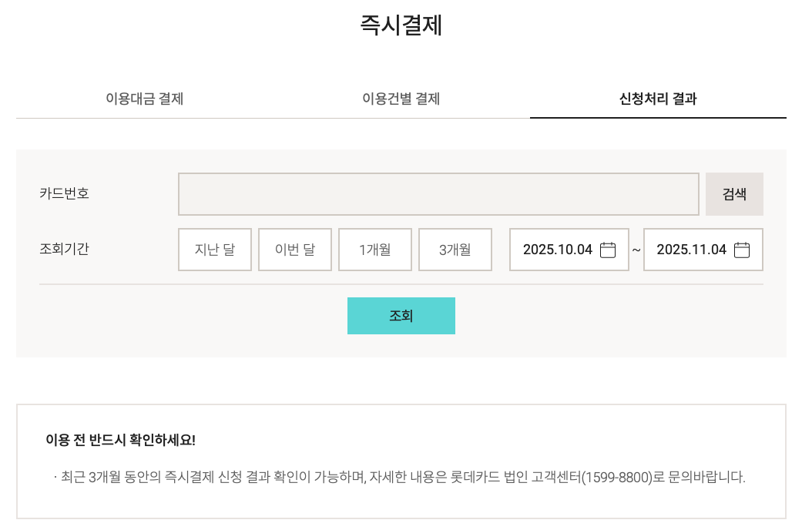Select the 이번 달 period option
The width and height of the screenshot is (812, 530).
coord(295,250)
